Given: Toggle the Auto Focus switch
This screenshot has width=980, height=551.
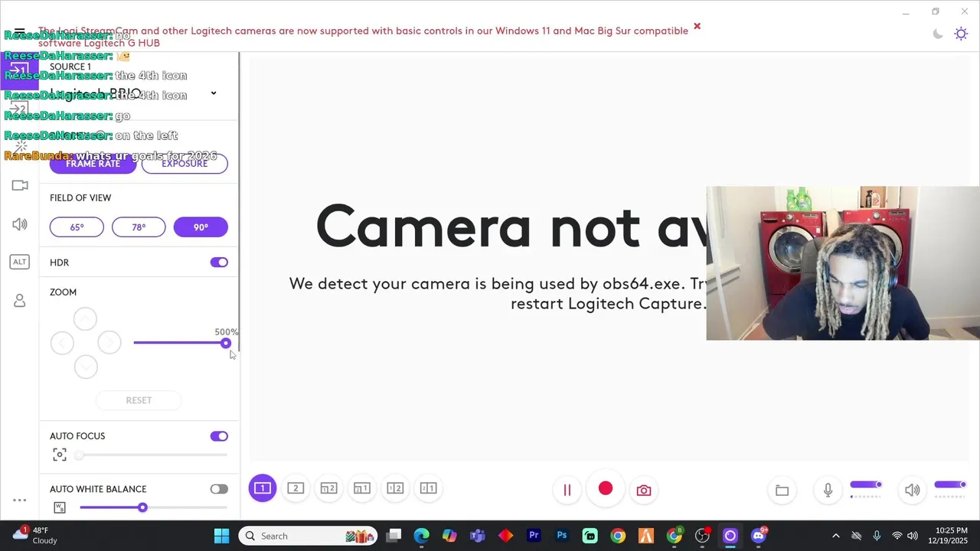Looking at the screenshot, I should (x=219, y=436).
